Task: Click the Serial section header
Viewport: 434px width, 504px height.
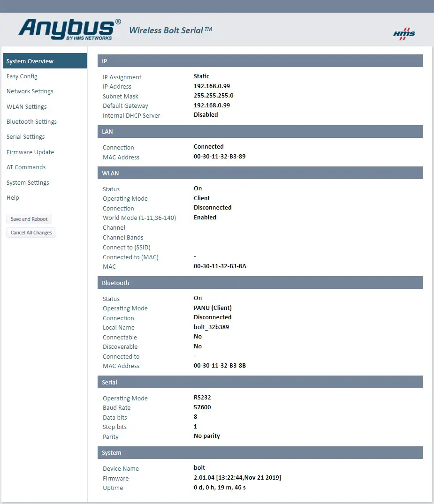Action: point(260,382)
